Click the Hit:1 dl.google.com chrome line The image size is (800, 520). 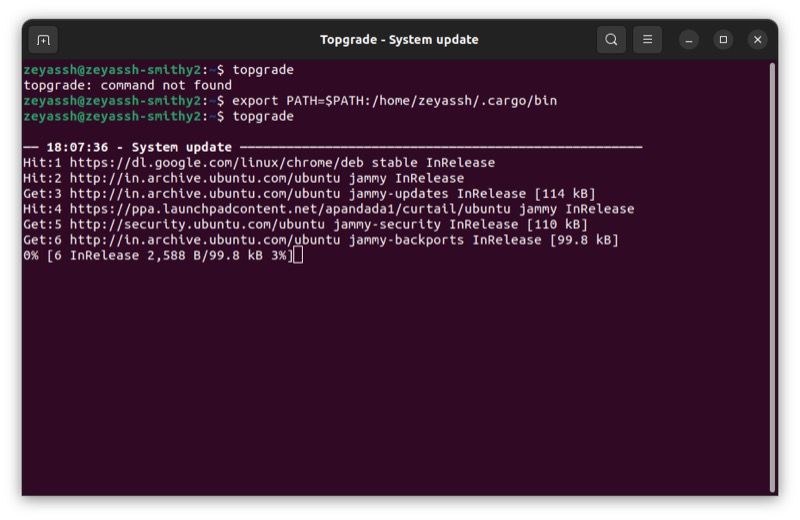click(x=259, y=163)
